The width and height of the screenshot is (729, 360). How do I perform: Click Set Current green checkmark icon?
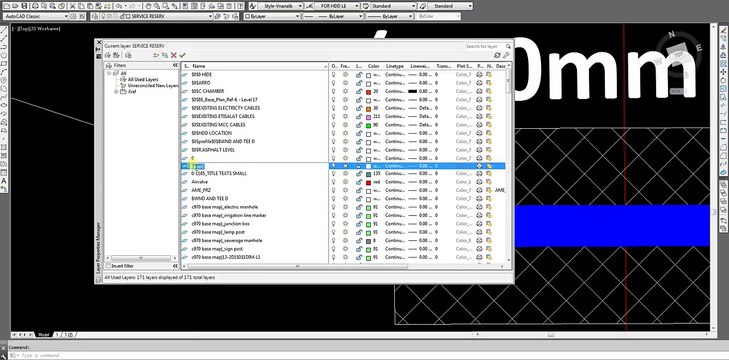click(182, 55)
